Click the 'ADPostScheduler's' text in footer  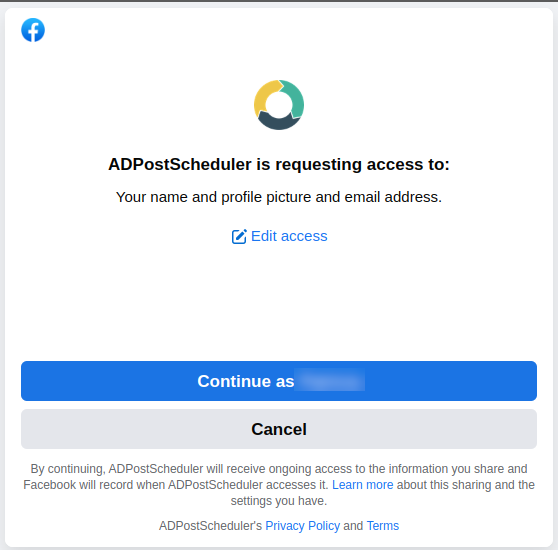click(210, 526)
